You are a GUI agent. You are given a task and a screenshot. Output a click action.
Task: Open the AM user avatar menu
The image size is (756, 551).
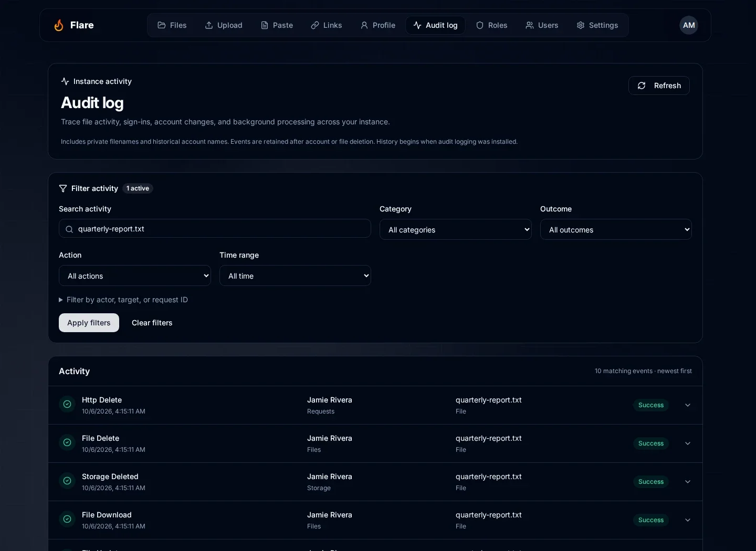[689, 25]
